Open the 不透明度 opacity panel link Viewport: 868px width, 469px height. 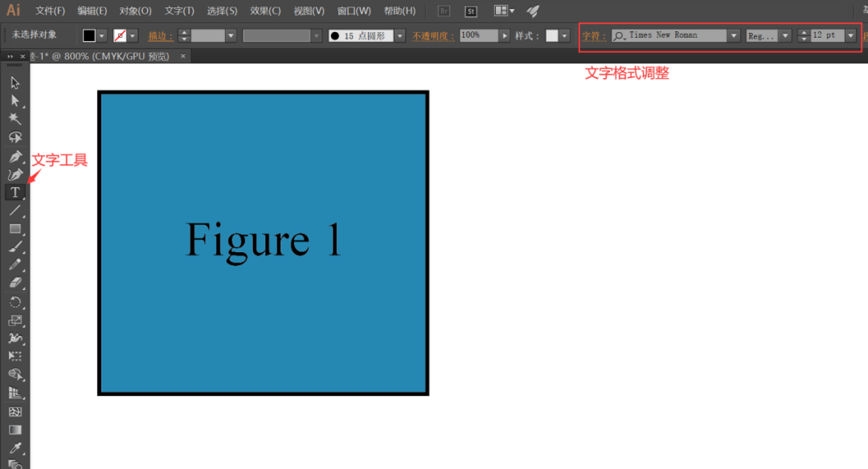(x=433, y=36)
